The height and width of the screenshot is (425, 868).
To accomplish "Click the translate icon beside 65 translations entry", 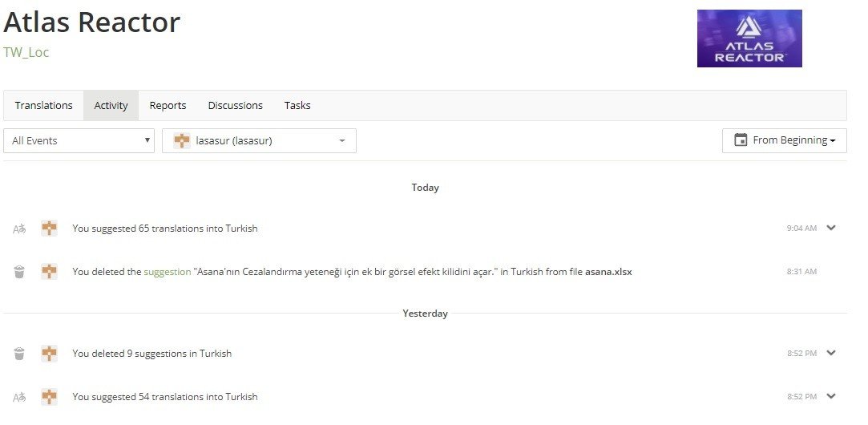I will [x=19, y=229].
